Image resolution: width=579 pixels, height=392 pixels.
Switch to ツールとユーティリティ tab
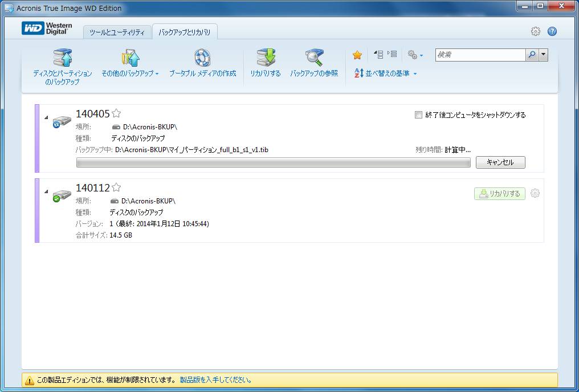click(x=117, y=32)
